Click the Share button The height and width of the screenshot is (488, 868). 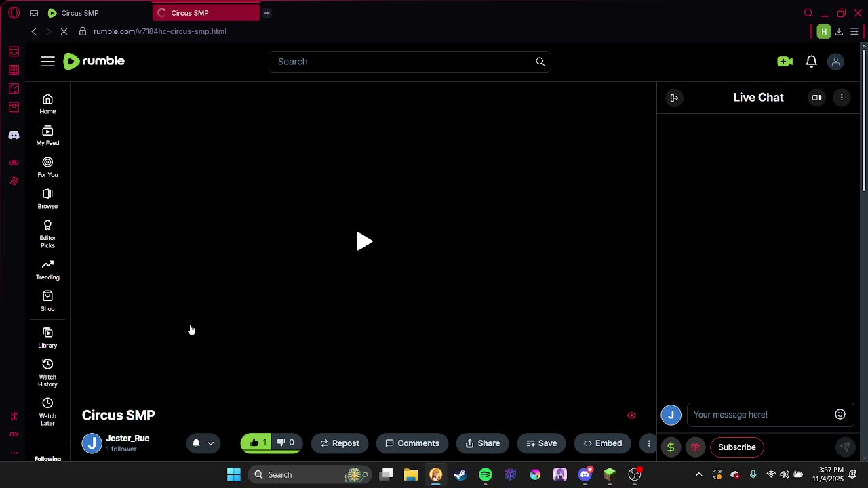(x=483, y=443)
